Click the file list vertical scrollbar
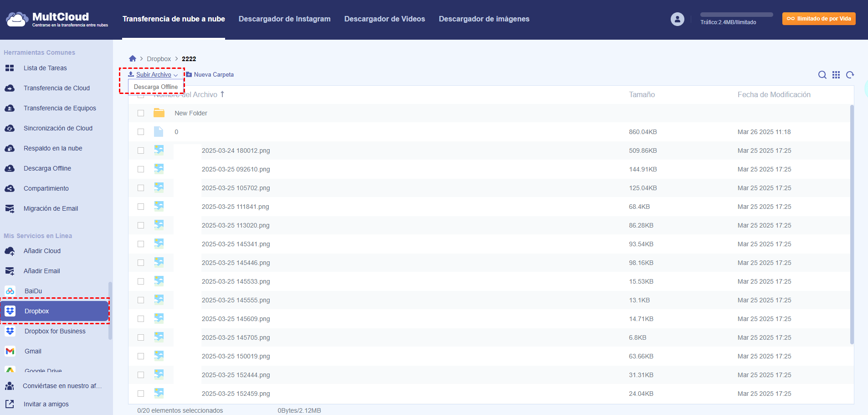This screenshot has height=415, width=868. point(852,224)
